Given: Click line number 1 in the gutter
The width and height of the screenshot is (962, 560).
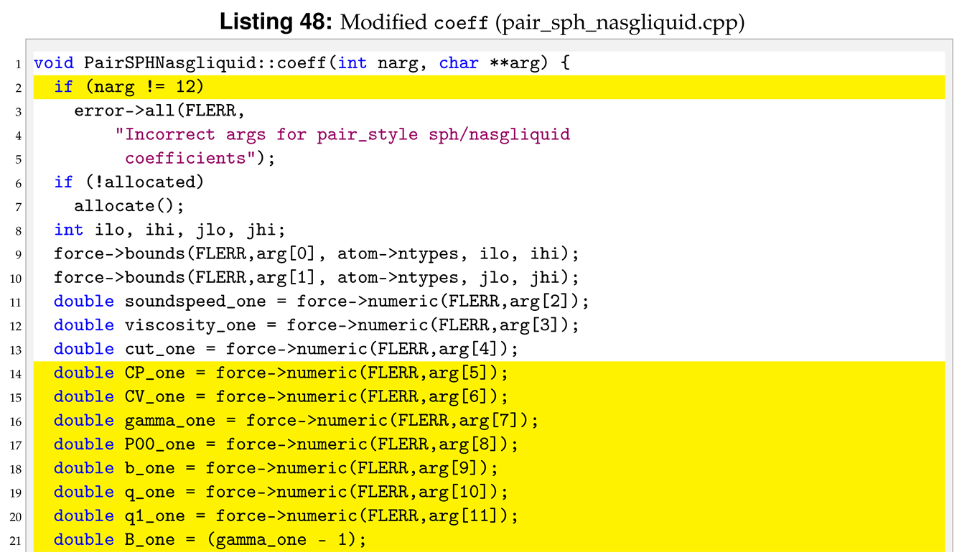Looking at the screenshot, I should click(18, 65).
